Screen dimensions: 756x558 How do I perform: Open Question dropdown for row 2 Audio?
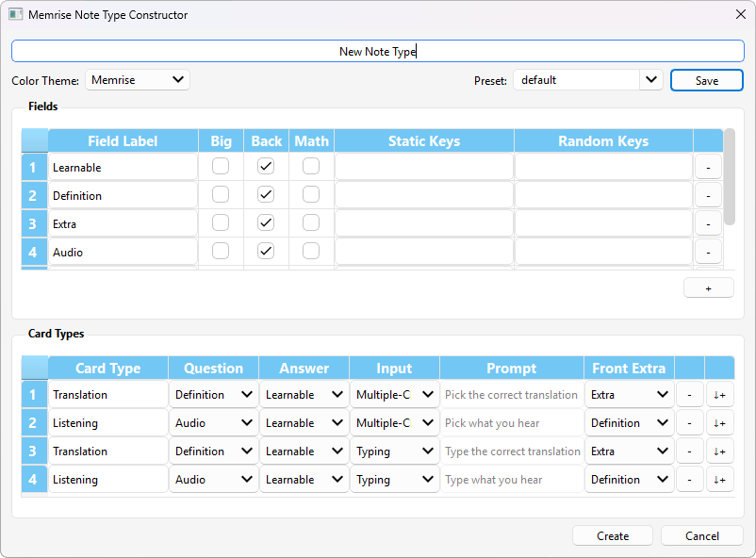(x=214, y=423)
